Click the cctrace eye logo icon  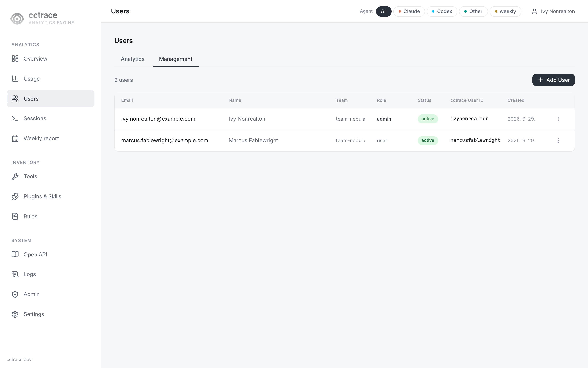pos(17,19)
